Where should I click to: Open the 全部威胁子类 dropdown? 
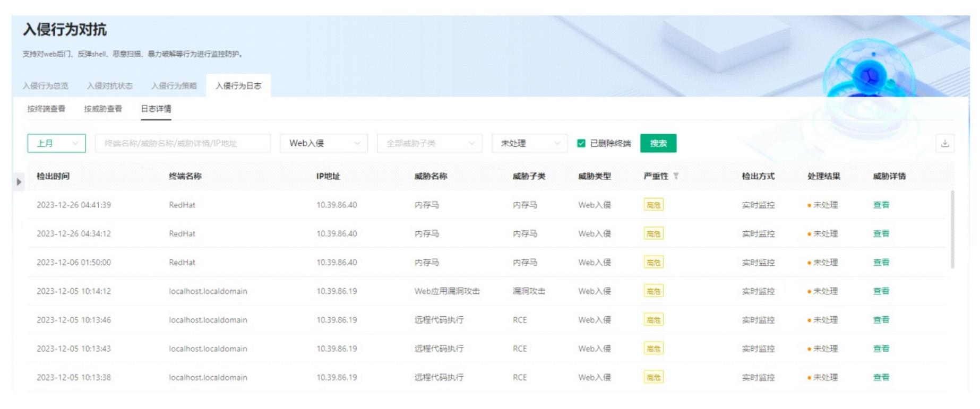[429, 143]
